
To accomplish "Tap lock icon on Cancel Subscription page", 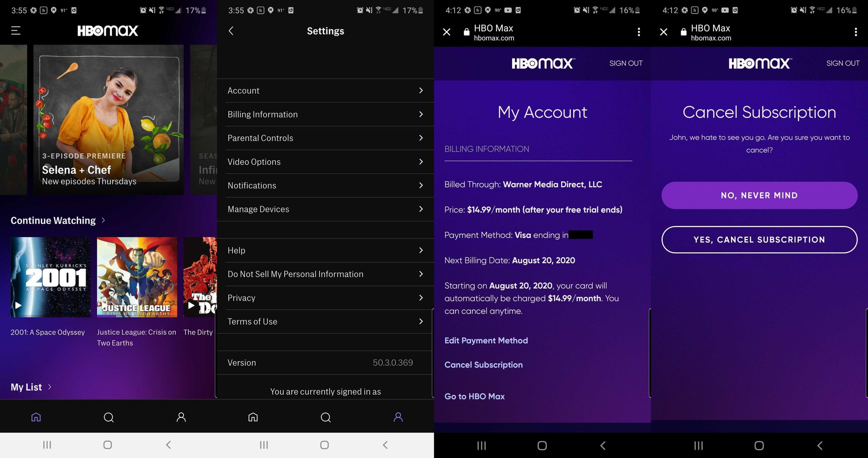I will (x=684, y=32).
